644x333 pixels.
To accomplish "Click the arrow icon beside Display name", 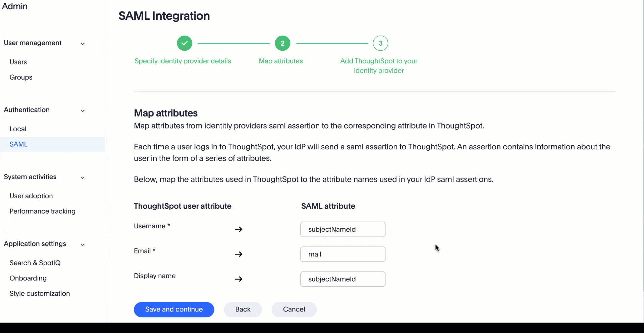I will (x=238, y=279).
